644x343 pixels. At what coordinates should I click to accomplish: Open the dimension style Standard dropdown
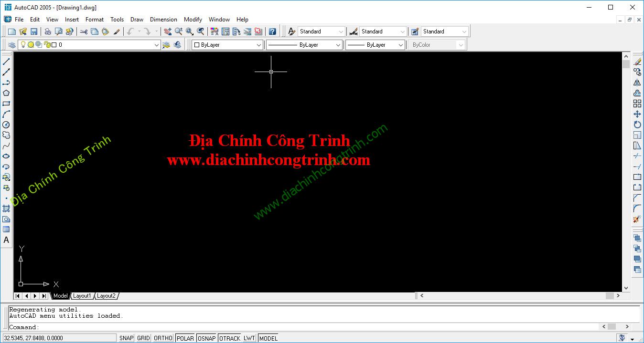[x=402, y=31]
